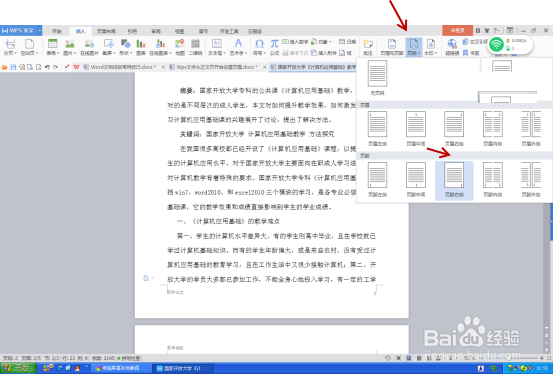The width and height of the screenshot is (553, 375).
Task: Switch to the Wps文字从正文页开始设置页眉.docx tab
Action: (214, 67)
